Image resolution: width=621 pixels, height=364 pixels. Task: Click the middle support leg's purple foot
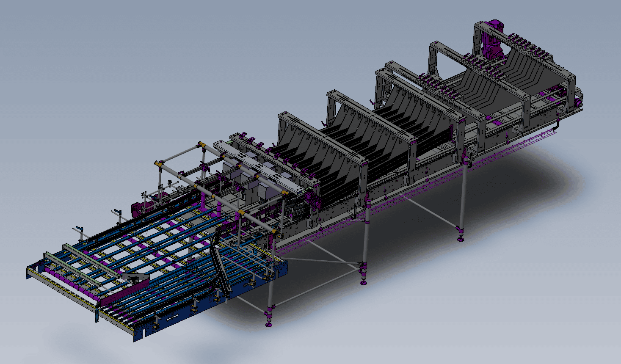pos(363,281)
